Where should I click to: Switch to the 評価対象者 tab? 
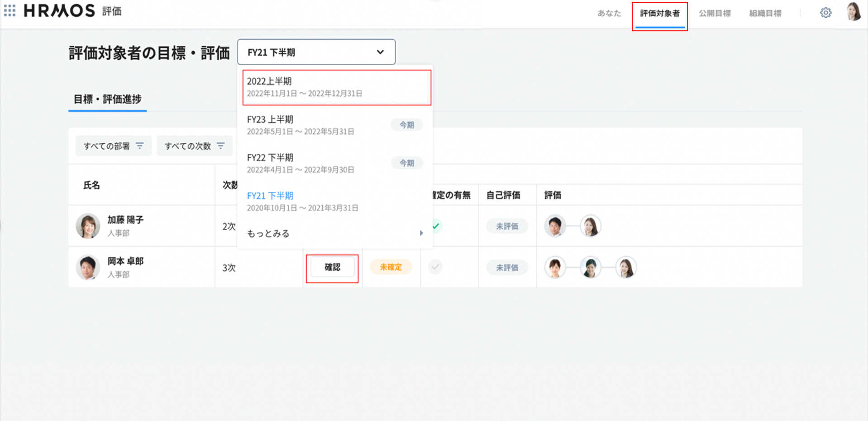point(659,14)
